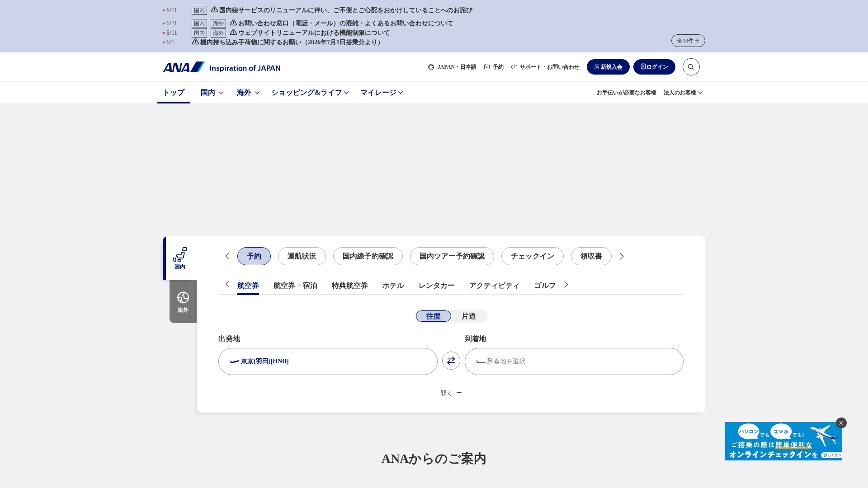This screenshot has height=488, width=868.
Task: Click the globe JAPAN・日本語 language selector
Action: click(x=452, y=67)
